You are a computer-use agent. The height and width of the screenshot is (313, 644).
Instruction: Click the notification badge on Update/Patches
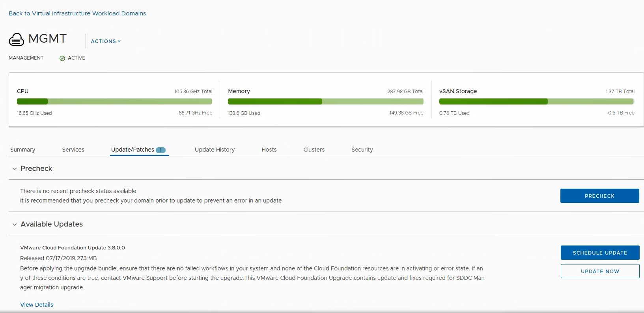pos(161,150)
